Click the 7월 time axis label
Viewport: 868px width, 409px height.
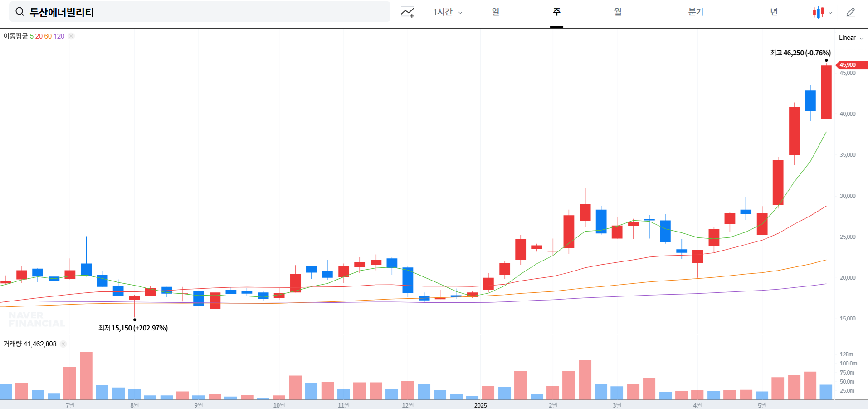tap(70, 405)
